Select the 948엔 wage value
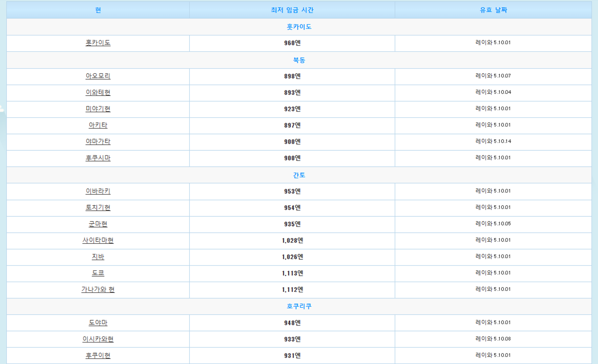The height and width of the screenshot is (364, 598). click(x=292, y=323)
